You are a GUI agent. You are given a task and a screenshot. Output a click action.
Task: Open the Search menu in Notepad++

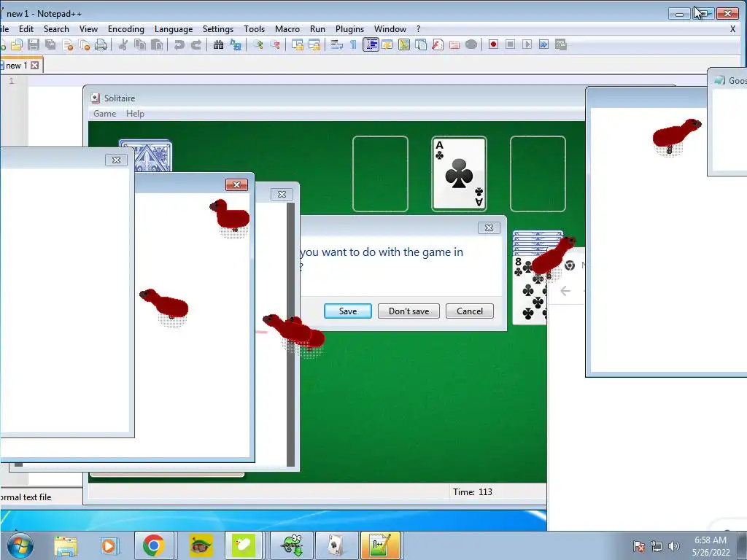(x=56, y=29)
